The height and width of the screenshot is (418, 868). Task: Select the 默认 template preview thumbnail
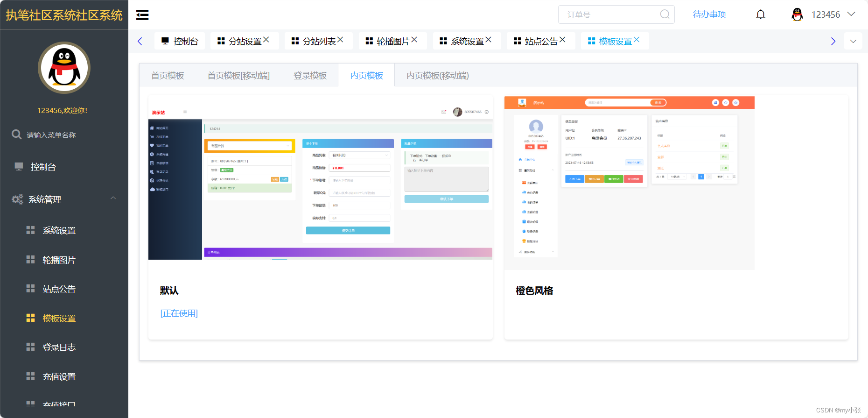(x=321, y=178)
